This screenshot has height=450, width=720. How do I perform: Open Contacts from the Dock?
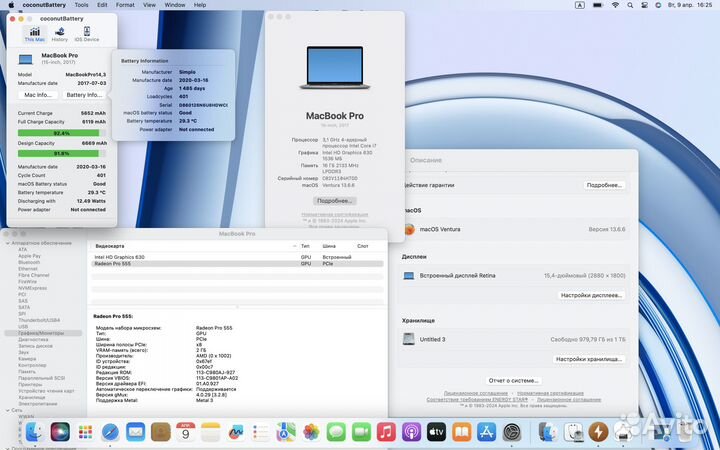click(161, 432)
